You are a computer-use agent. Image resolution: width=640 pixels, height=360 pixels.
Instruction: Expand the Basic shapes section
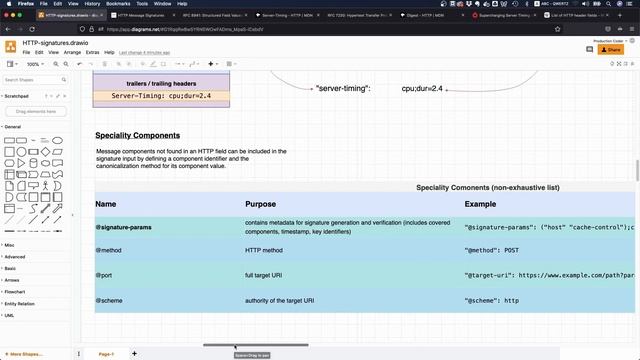pos(10,269)
